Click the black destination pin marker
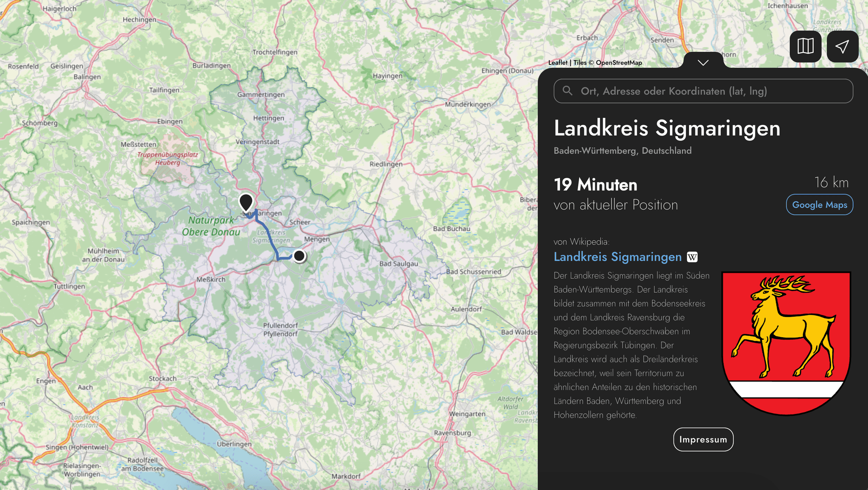The height and width of the screenshot is (490, 868). [246, 202]
